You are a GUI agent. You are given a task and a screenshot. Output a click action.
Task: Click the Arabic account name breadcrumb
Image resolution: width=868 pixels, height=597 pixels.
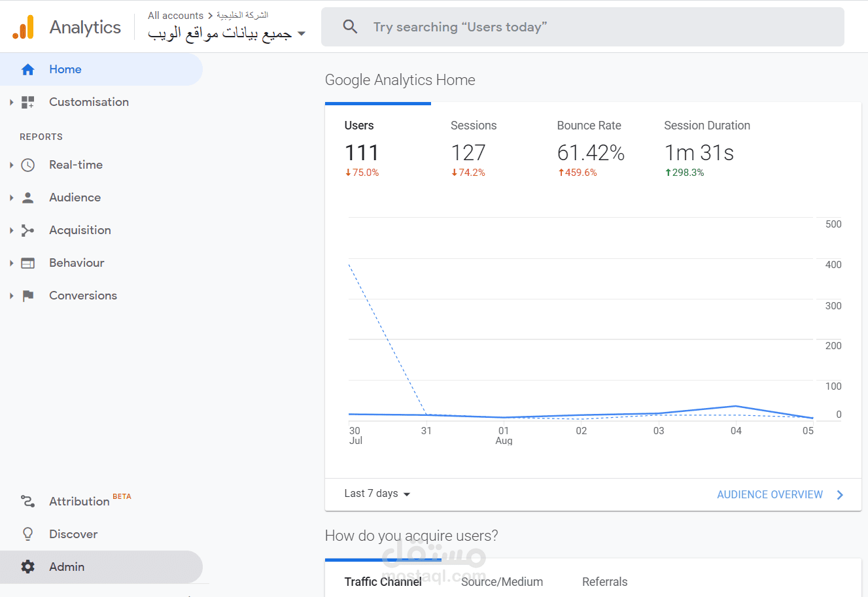[x=242, y=14]
